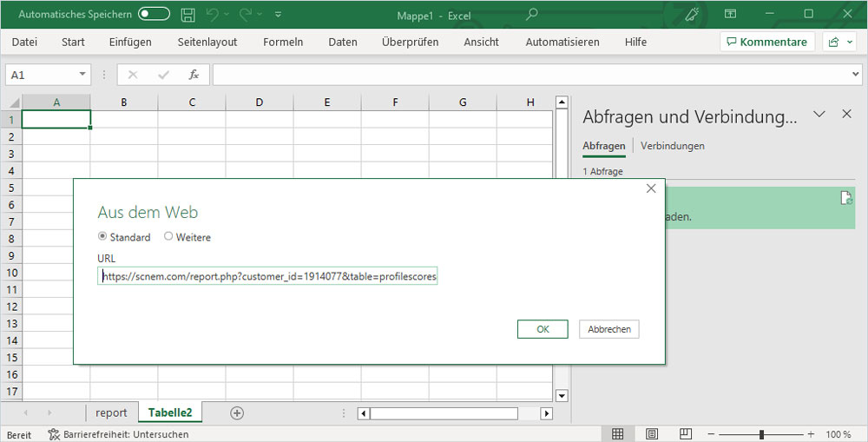868x442 pixels.
Task: Click the zoom slider handle
Action: pyautogui.click(x=762, y=434)
